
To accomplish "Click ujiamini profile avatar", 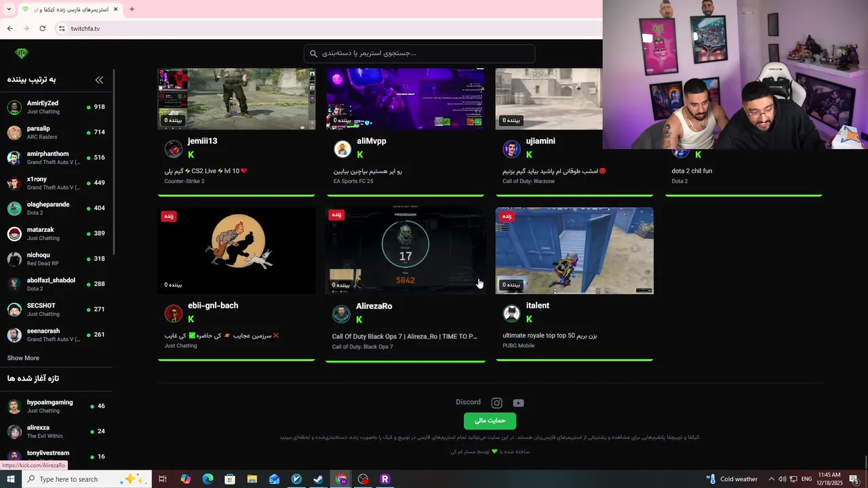I will pos(511,148).
